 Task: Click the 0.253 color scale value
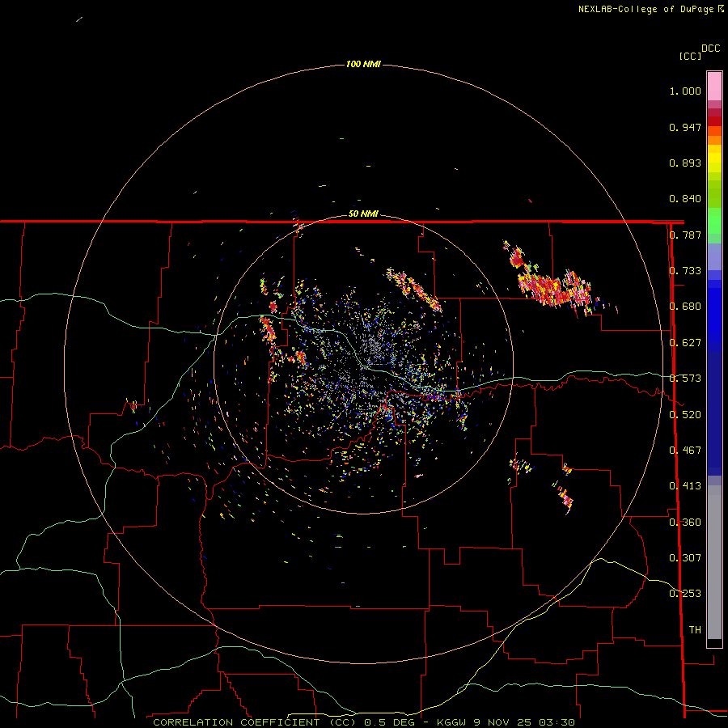[685, 594]
